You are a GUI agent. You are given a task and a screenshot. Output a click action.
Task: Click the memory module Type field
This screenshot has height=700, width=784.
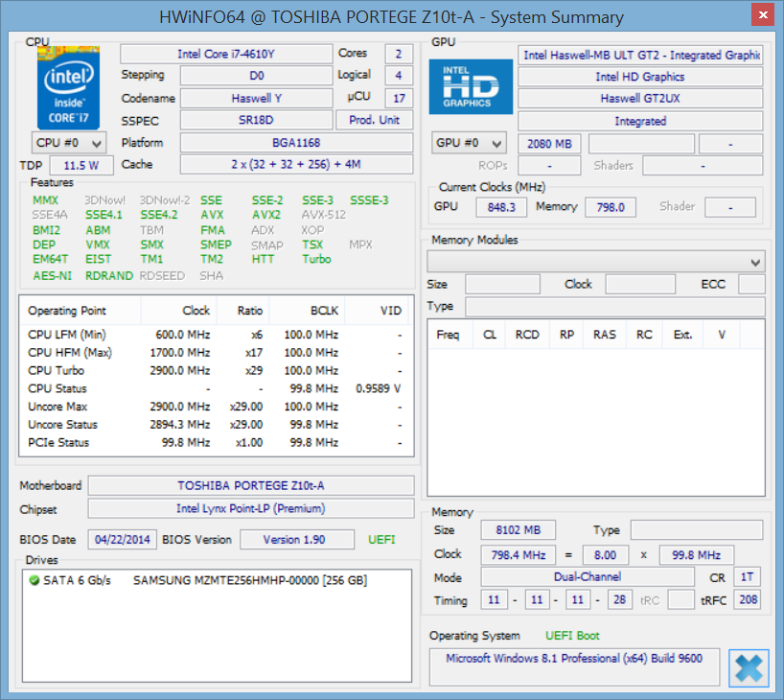(615, 306)
